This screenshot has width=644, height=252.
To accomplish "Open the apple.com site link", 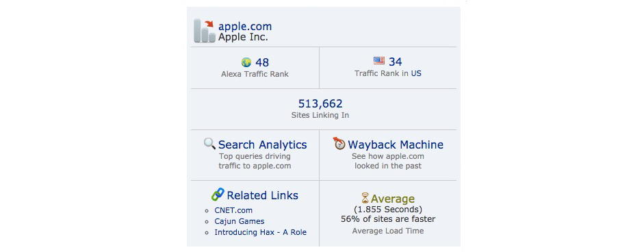I will (x=245, y=26).
